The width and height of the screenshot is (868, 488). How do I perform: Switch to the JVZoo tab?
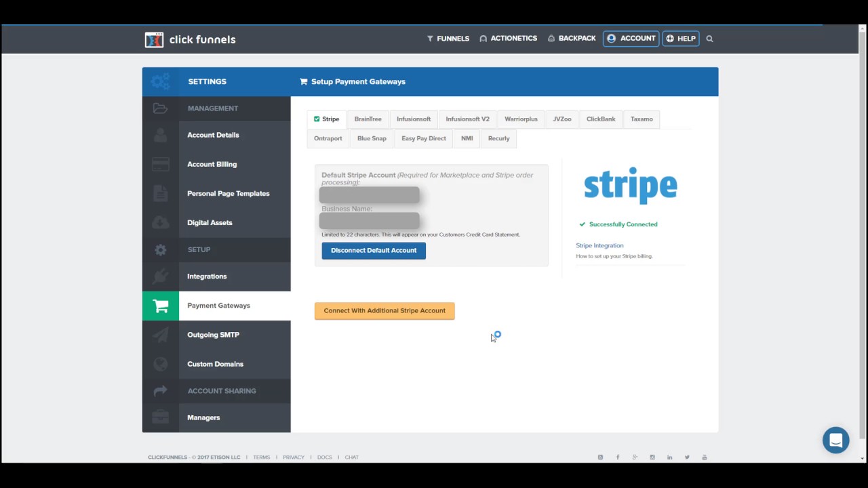(562, 119)
